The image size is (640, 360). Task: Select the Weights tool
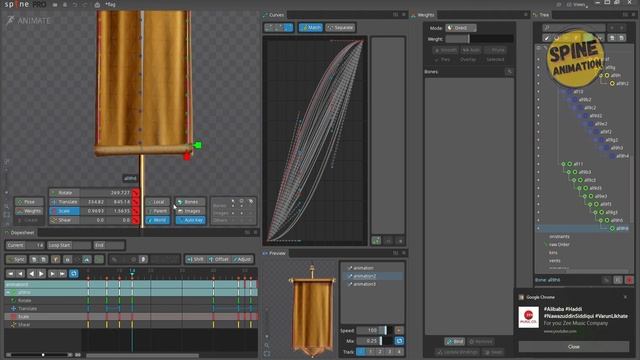[x=29, y=211]
